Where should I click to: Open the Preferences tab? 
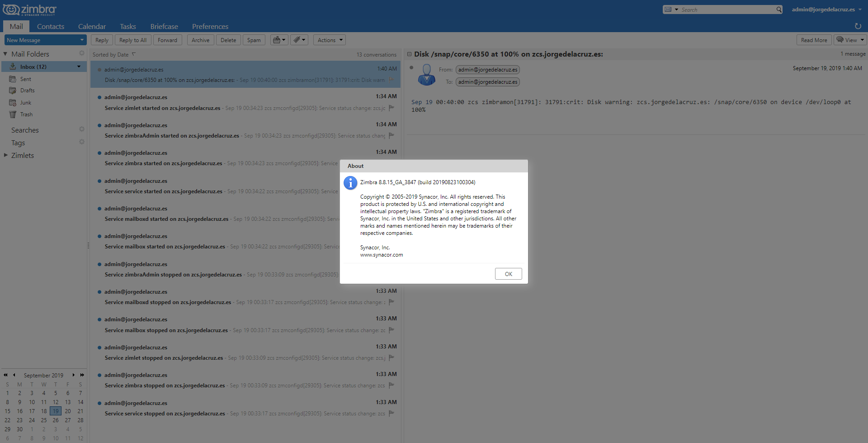[x=210, y=26]
